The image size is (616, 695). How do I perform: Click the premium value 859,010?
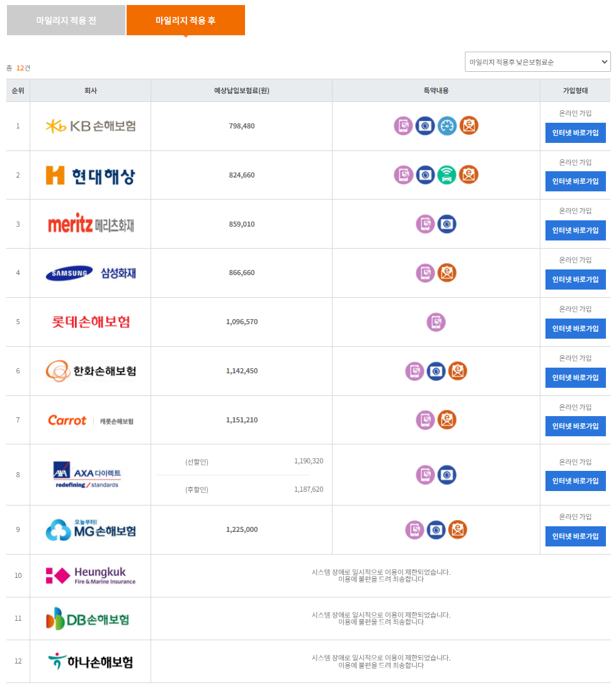[242, 224]
